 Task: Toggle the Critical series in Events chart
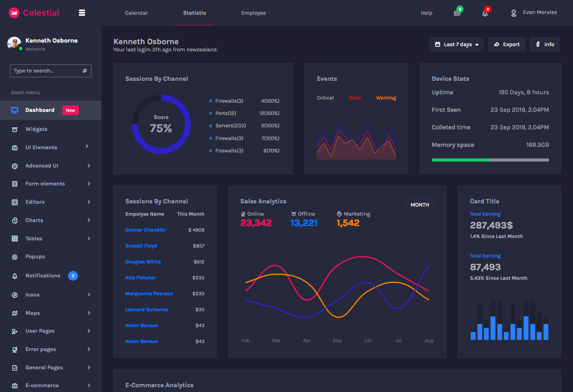click(325, 98)
